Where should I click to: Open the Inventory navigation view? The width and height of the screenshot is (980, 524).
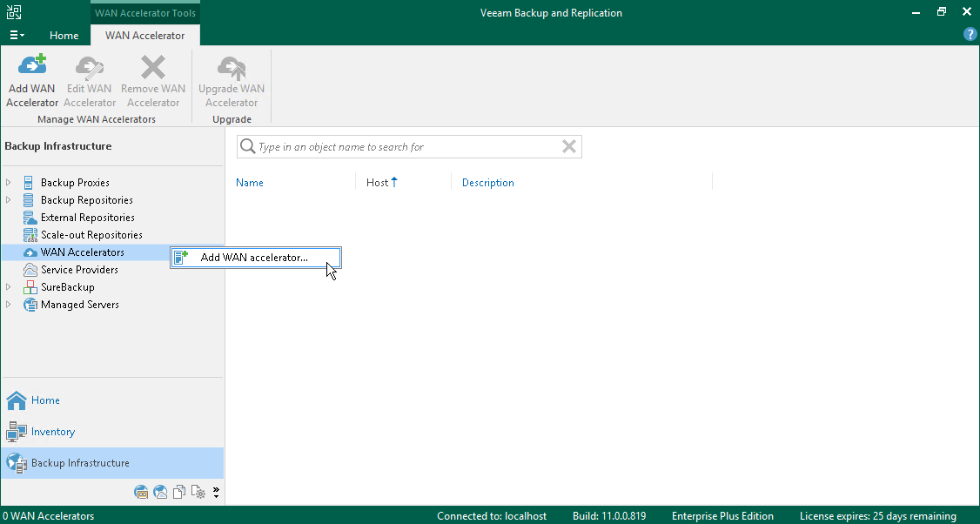pyautogui.click(x=112, y=432)
